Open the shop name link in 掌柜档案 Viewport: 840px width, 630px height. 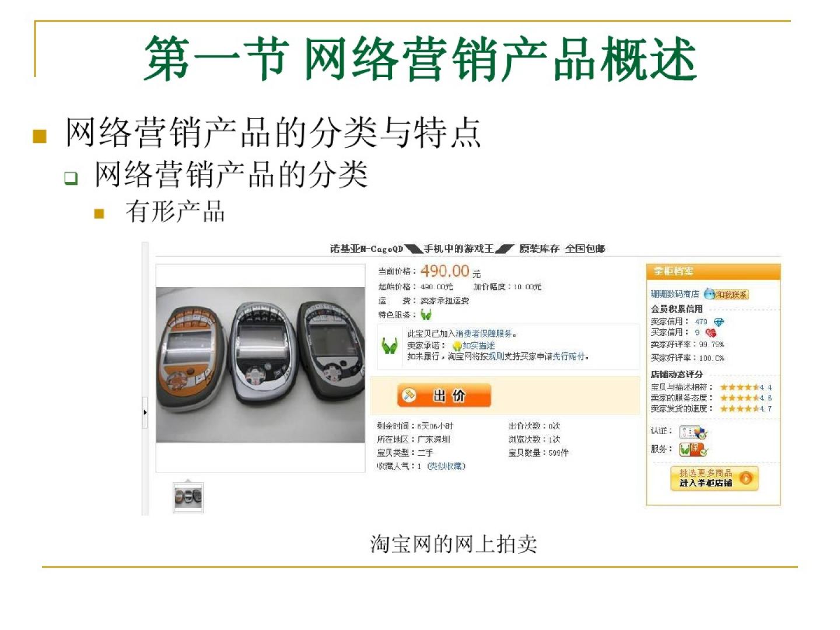(675, 294)
